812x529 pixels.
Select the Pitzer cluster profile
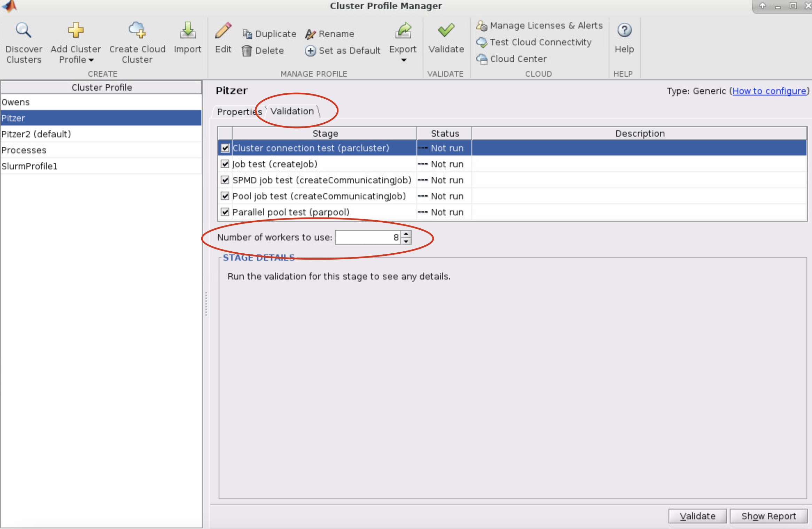101,118
